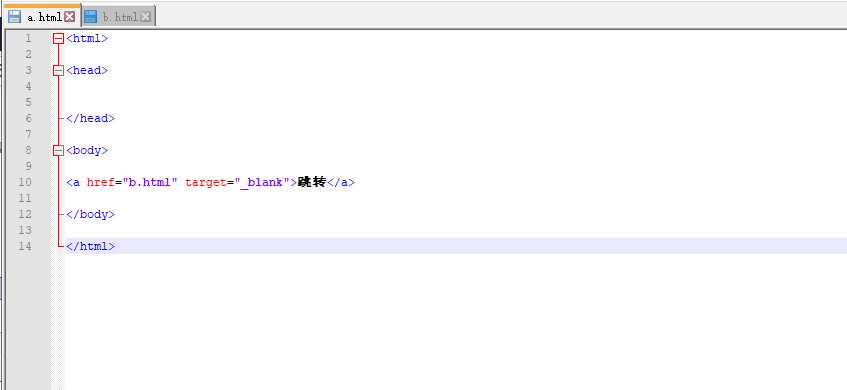The image size is (847, 390).
Task: Click line number 10 in margin
Action: pos(25,182)
